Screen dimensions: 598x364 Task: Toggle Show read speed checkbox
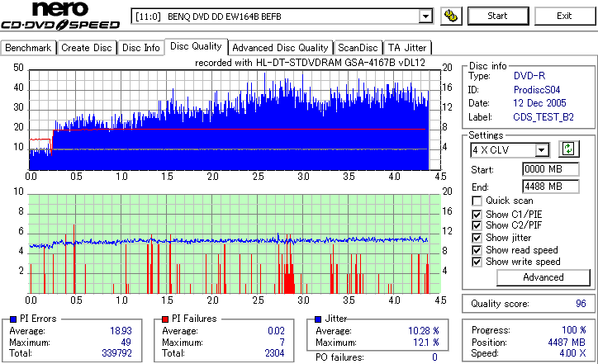click(x=477, y=250)
